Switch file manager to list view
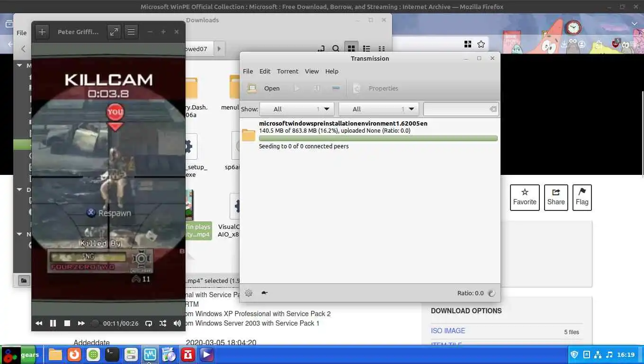 pos(366,48)
